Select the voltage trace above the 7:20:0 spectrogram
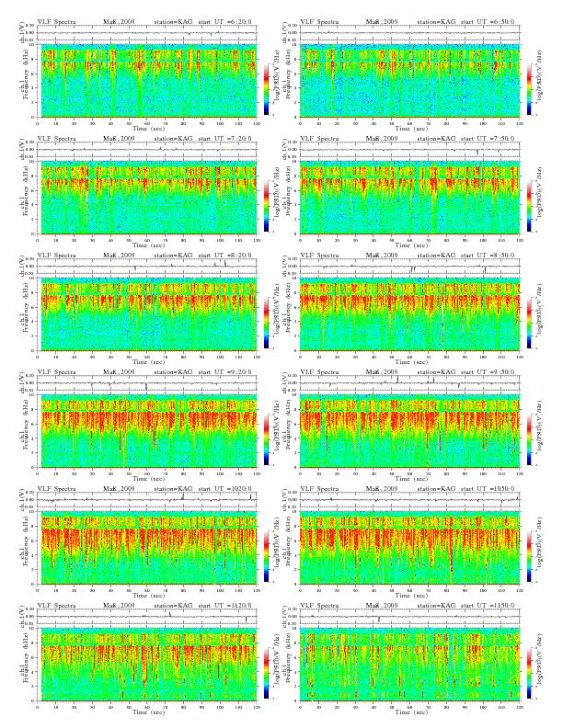563x728 pixels. (x=147, y=150)
